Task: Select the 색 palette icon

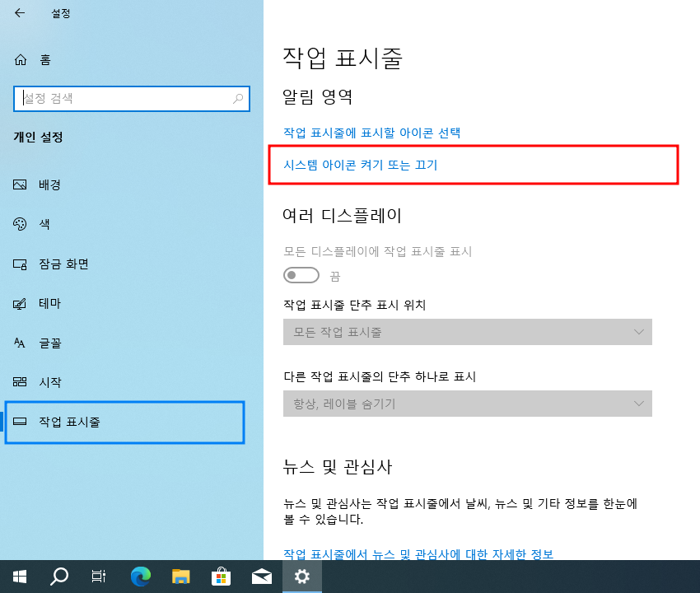Action: (20, 224)
